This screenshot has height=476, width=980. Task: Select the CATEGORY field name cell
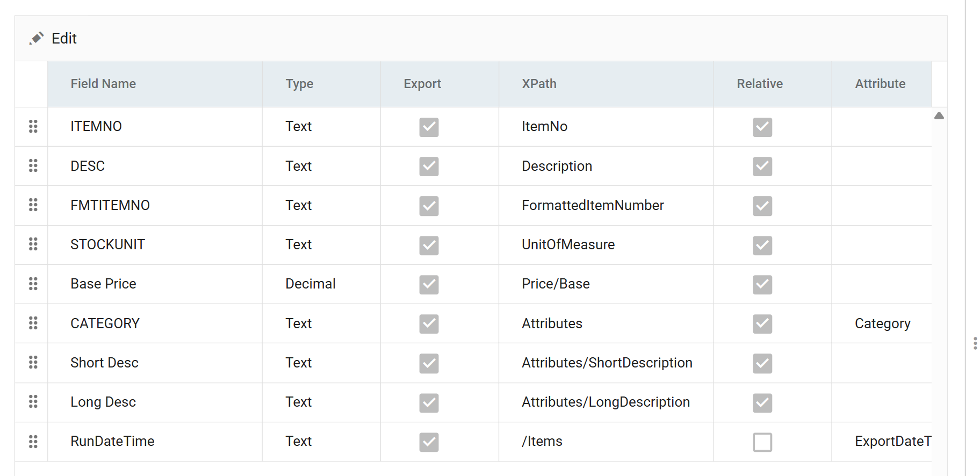(155, 323)
